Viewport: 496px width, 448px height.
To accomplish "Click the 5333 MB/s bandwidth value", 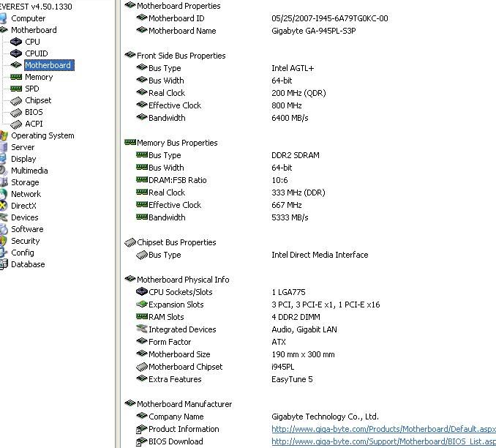I will pos(290,217).
